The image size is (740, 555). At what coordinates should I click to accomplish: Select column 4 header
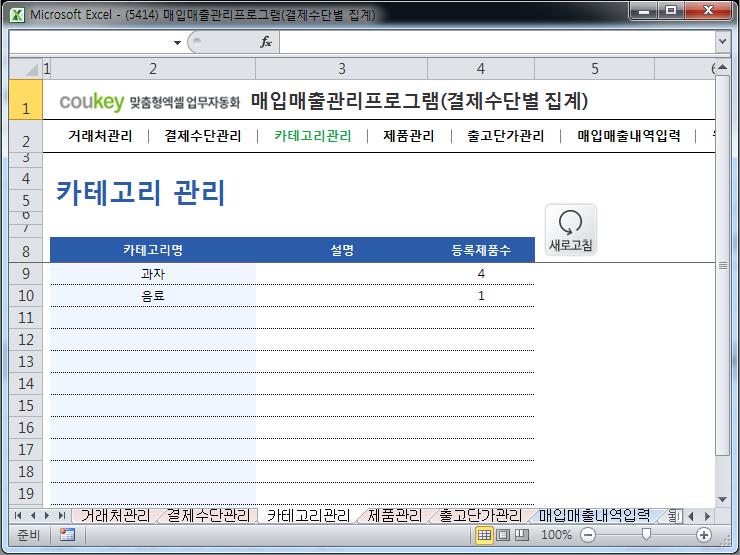[x=481, y=69]
